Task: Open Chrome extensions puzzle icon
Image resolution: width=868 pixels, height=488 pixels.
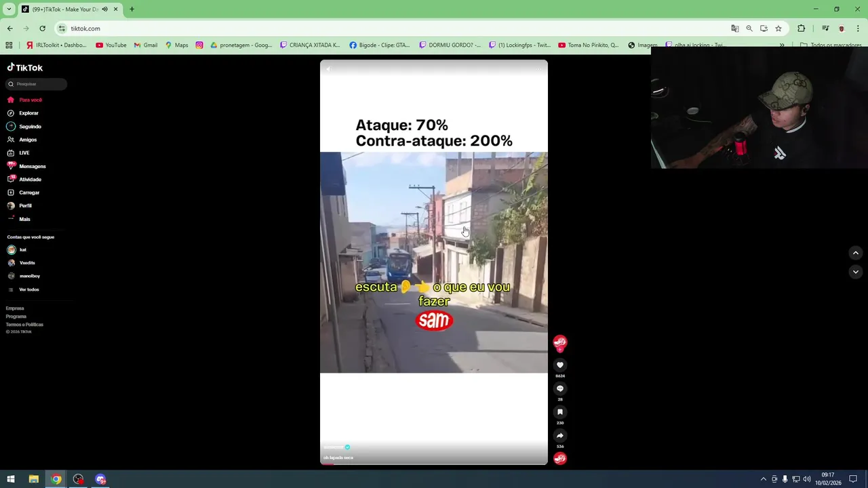Action: point(802,28)
